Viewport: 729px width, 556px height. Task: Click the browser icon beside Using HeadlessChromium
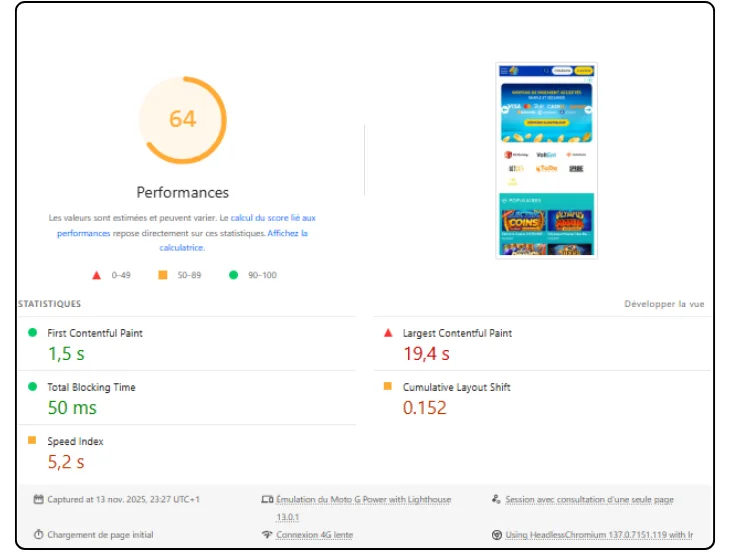coord(496,535)
